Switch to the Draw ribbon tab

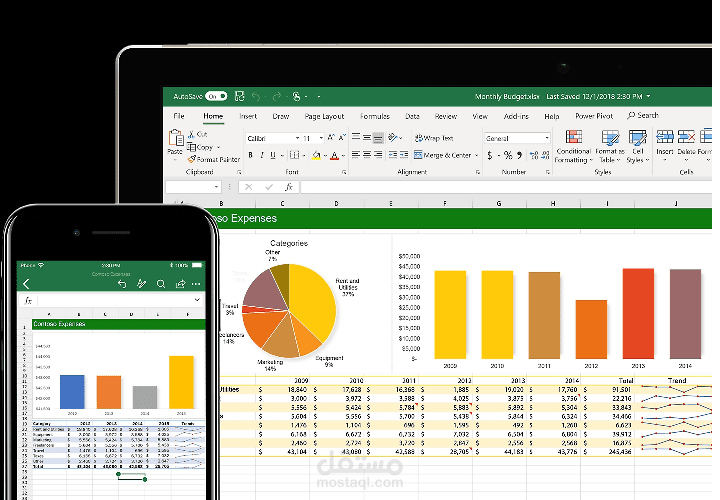click(x=281, y=116)
